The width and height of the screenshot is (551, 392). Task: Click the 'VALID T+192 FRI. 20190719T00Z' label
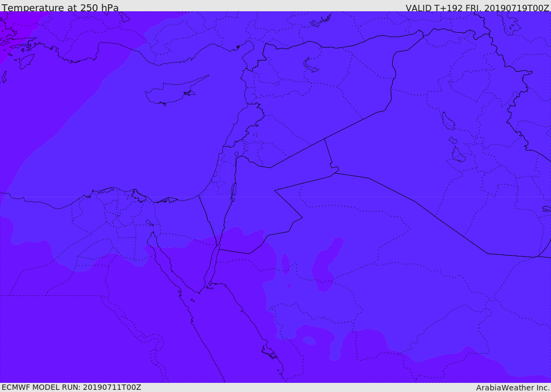[477, 8]
